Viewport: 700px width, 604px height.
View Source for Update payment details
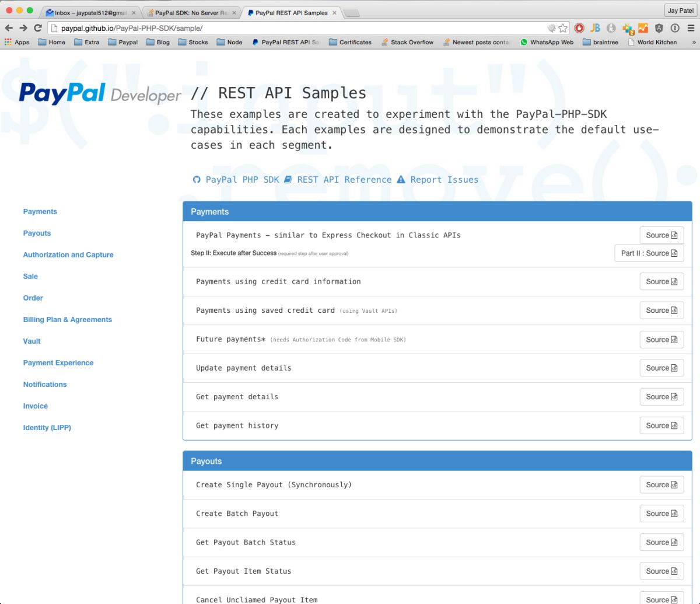click(661, 368)
